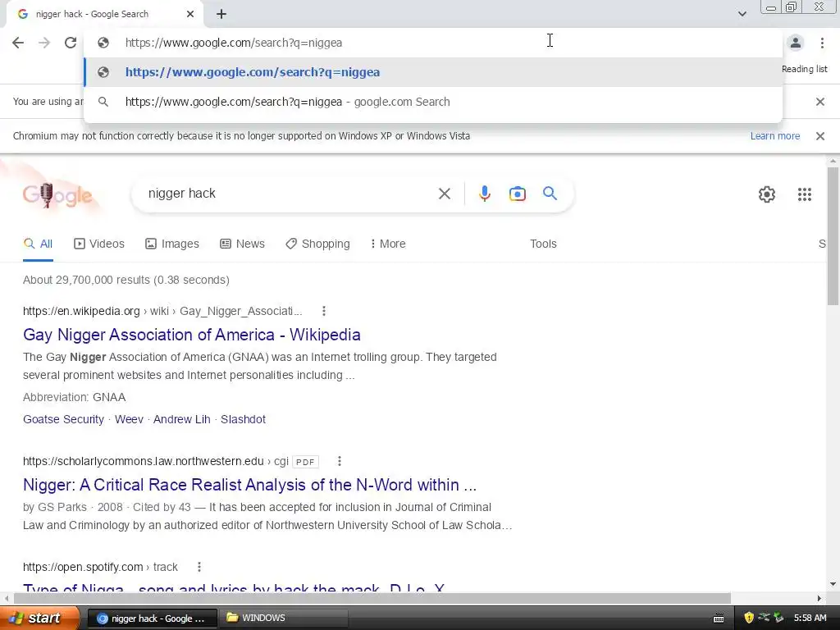Switch to the Images tab
This screenshot has height=630, width=840.
point(172,244)
